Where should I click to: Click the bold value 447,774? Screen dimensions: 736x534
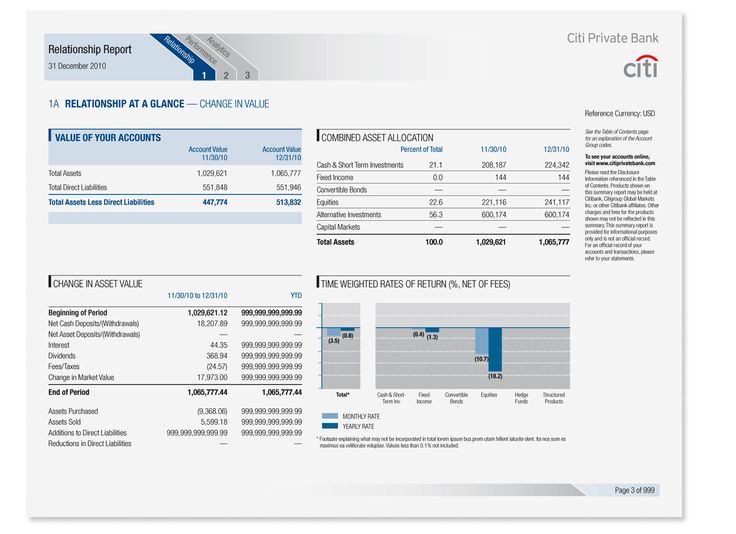[x=215, y=202]
